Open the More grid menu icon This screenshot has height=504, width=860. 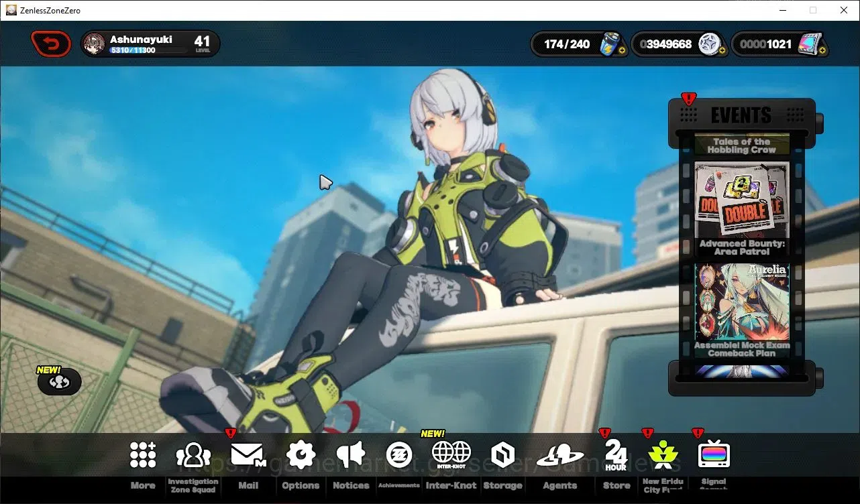click(x=143, y=455)
